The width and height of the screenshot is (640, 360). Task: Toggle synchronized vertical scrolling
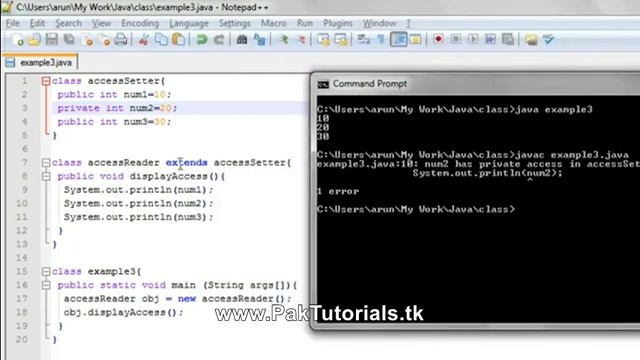[x=324, y=40]
